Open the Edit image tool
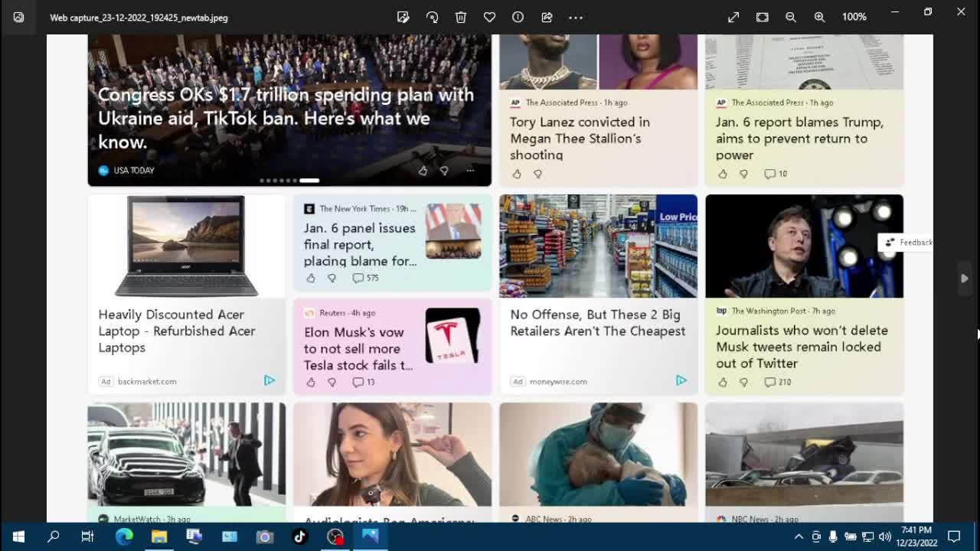 403,17
